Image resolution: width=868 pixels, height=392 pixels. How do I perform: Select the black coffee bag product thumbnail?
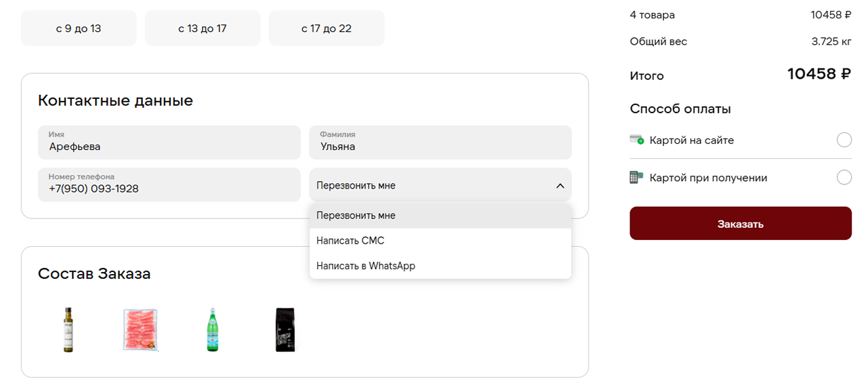(x=285, y=330)
